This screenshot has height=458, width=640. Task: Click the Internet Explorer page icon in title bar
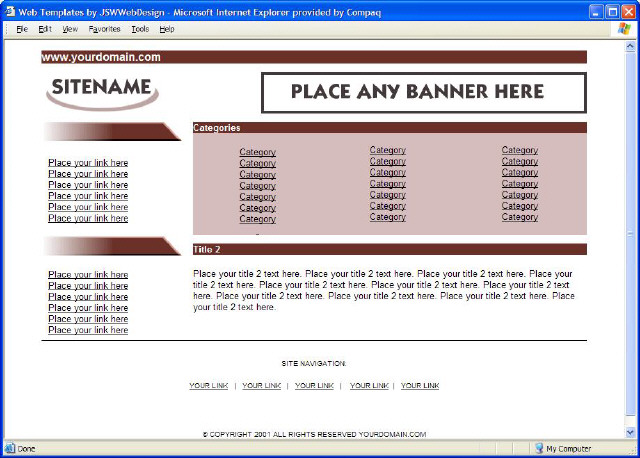pos(10,10)
